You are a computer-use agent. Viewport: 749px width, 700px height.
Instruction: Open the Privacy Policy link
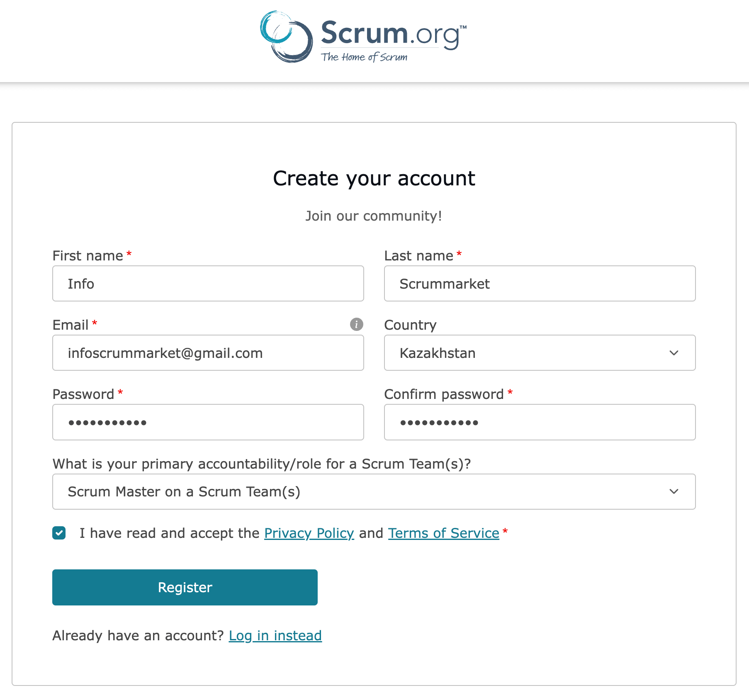point(309,533)
